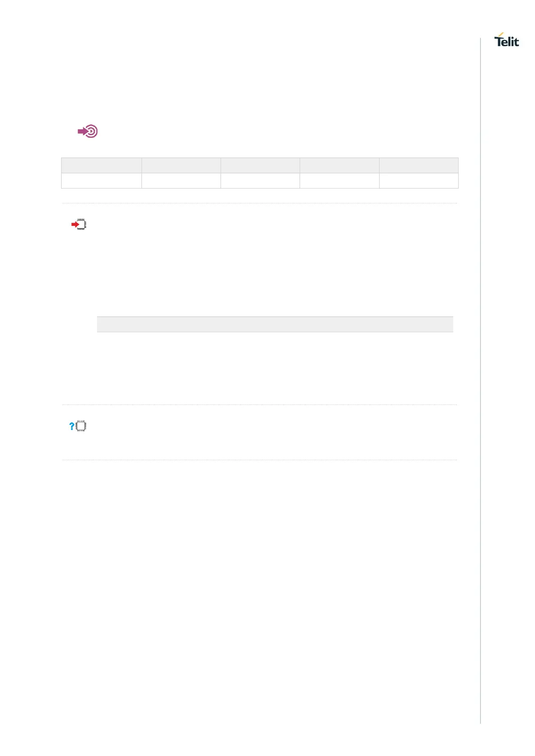
Task: Click the blue question mark symbol
Action: click(x=71, y=426)
